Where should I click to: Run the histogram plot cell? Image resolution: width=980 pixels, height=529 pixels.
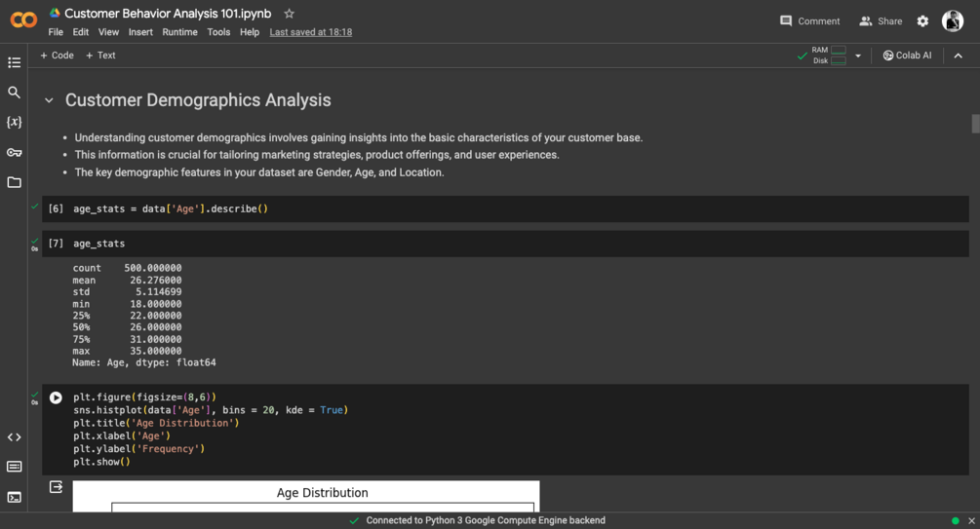tap(56, 397)
